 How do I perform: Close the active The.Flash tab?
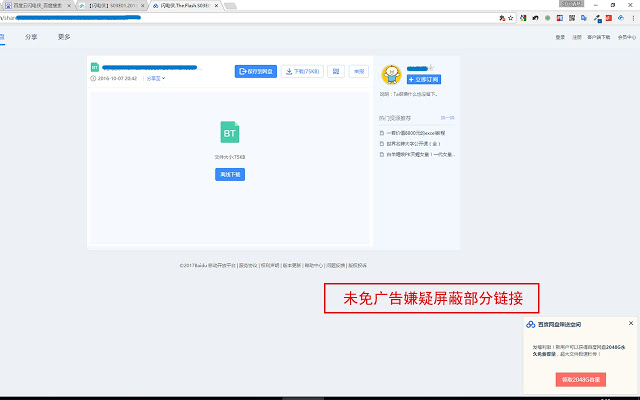[x=216, y=6]
